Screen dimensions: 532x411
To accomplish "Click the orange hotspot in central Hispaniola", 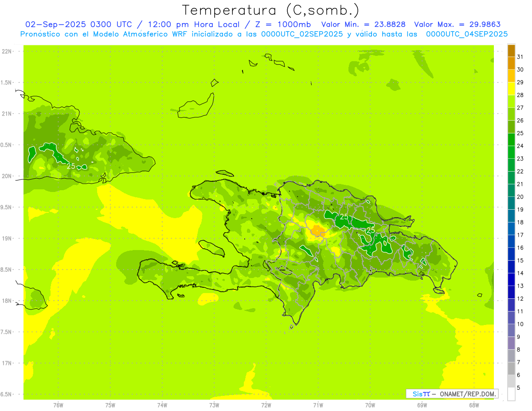I will click(317, 230).
